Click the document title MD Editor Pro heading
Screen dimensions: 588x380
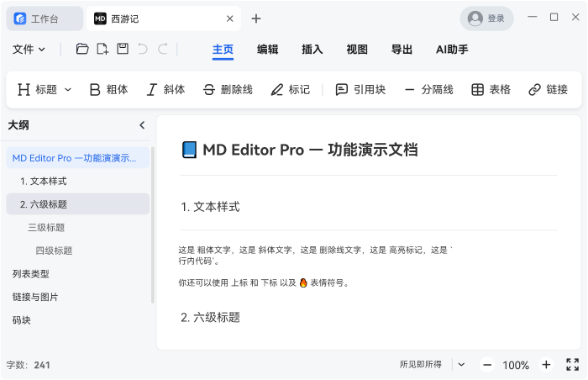click(x=300, y=150)
